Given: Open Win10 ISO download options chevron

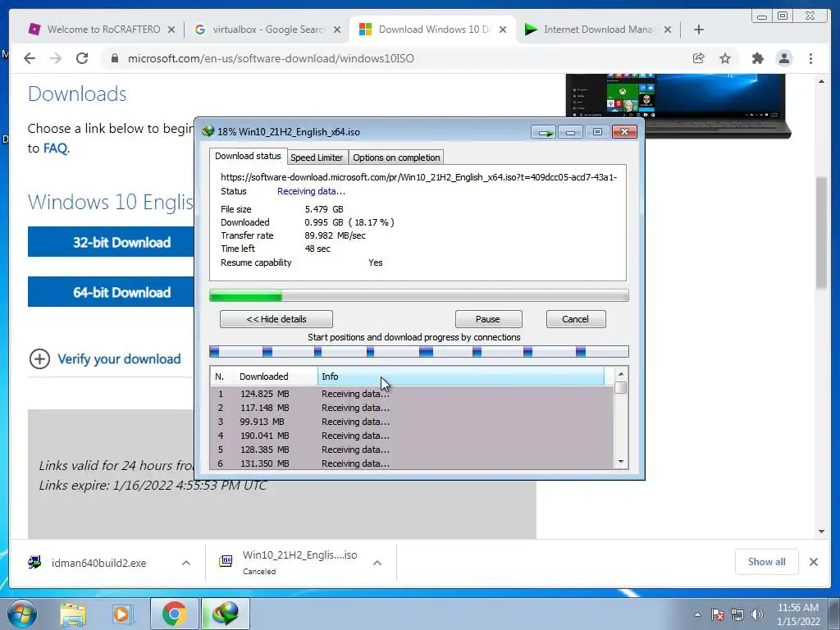Looking at the screenshot, I should tap(377, 563).
